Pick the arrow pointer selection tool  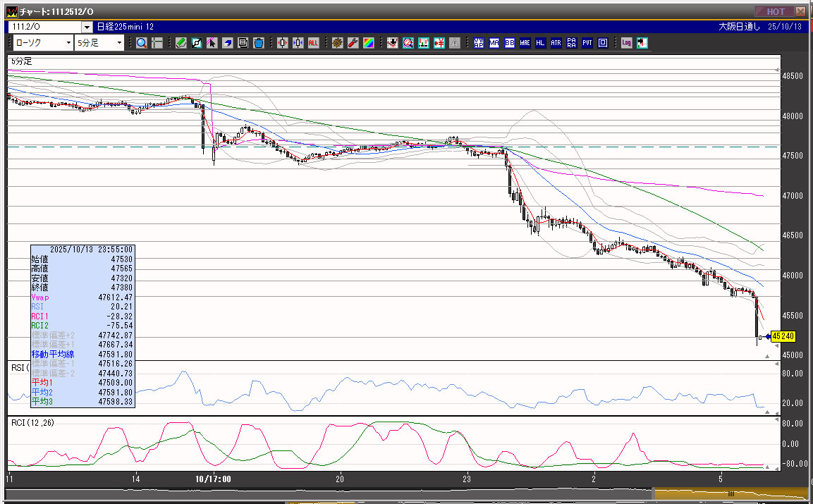212,43
